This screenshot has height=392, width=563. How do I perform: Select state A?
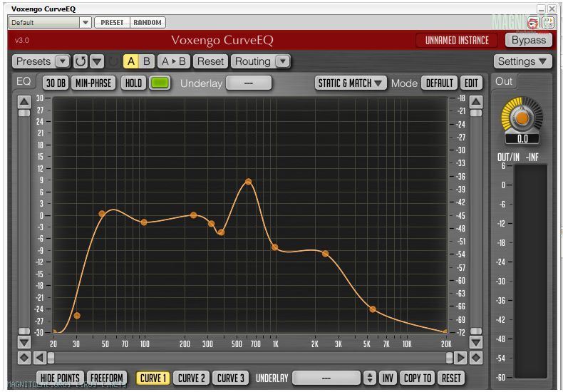pos(131,61)
